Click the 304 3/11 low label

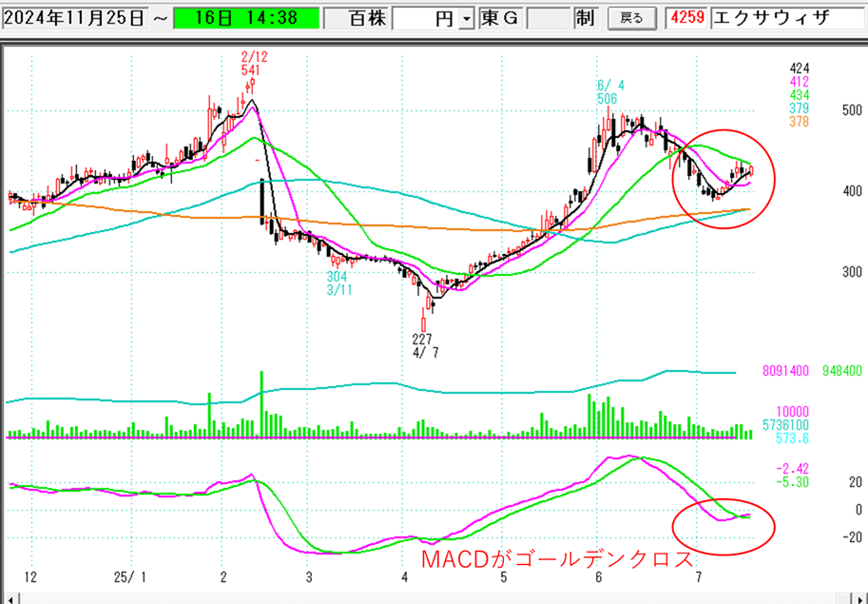338,283
